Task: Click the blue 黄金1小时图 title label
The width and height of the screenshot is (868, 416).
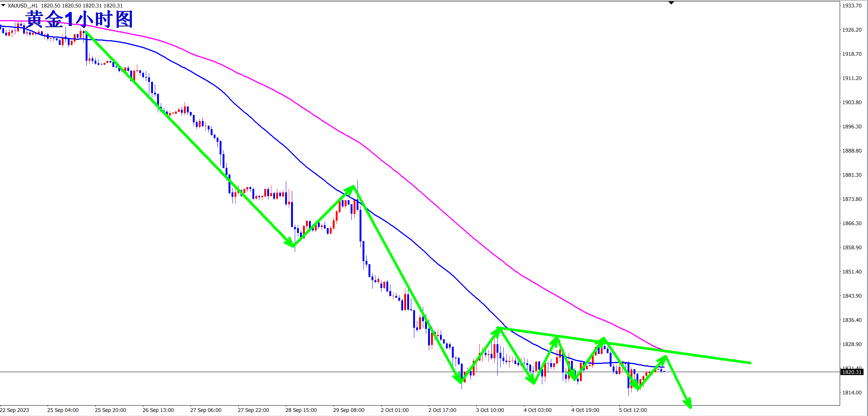Action: [79, 19]
